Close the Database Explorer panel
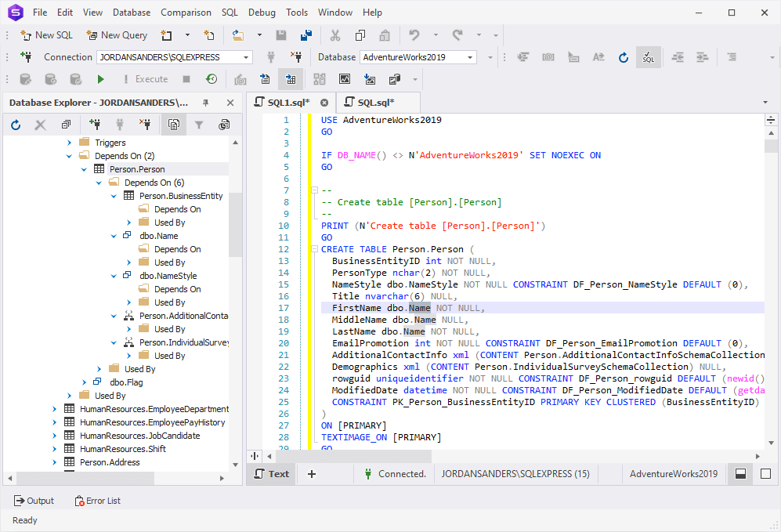This screenshot has width=781, height=532. [230, 103]
